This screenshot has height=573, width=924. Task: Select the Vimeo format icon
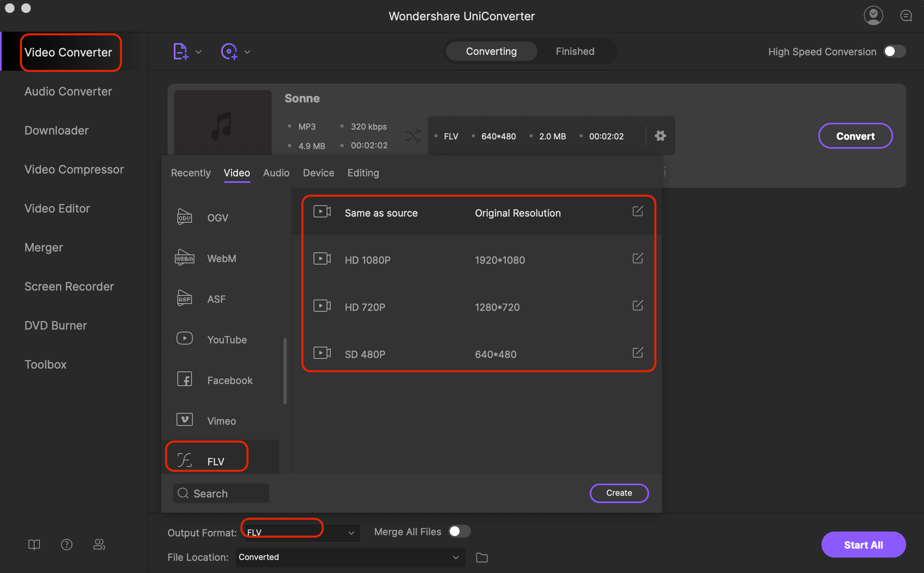pyautogui.click(x=184, y=420)
